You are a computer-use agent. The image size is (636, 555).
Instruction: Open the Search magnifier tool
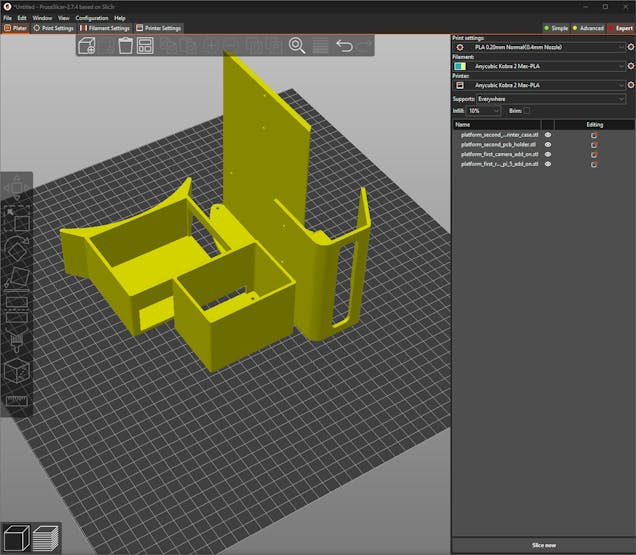pyautogui.click(x=297, y=46)
